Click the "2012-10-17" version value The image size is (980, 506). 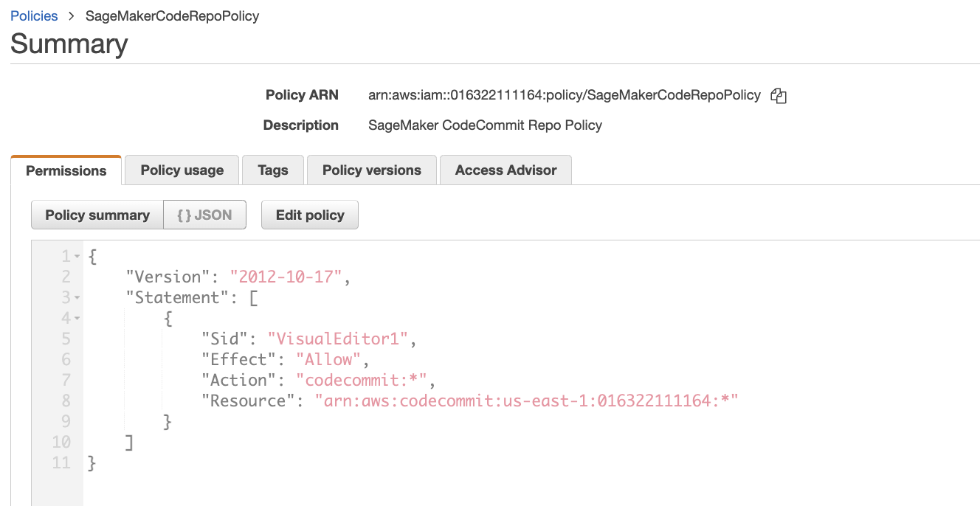(286, 277)
